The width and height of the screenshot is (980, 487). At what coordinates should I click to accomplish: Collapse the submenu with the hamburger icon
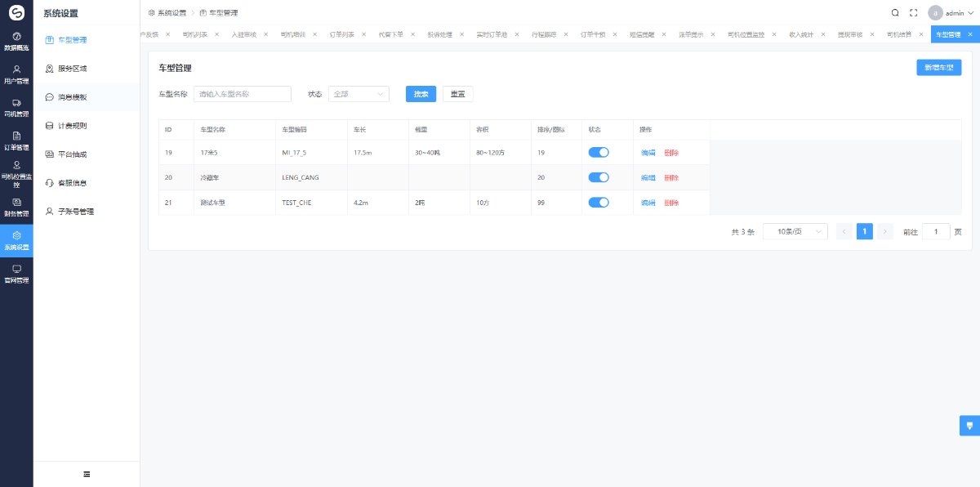pos(87,474)
